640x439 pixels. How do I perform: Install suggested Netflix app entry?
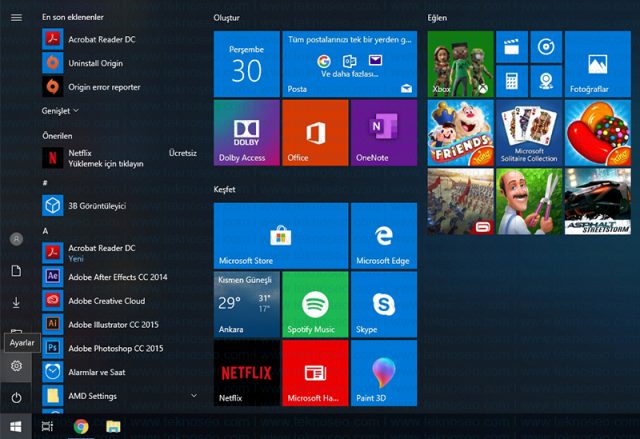click(x=119, y=158)
